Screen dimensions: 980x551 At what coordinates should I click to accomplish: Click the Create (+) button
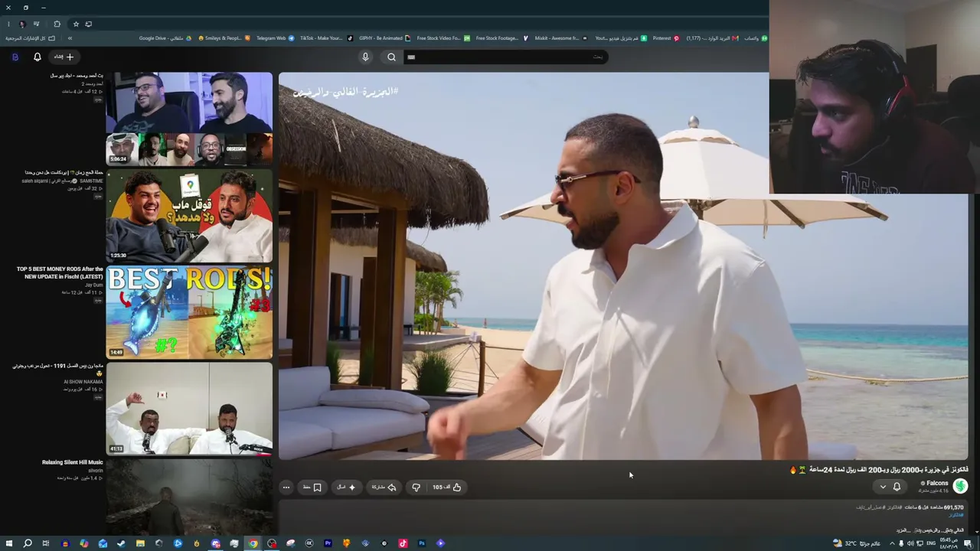pyautogui.click(x=64, y=57)
